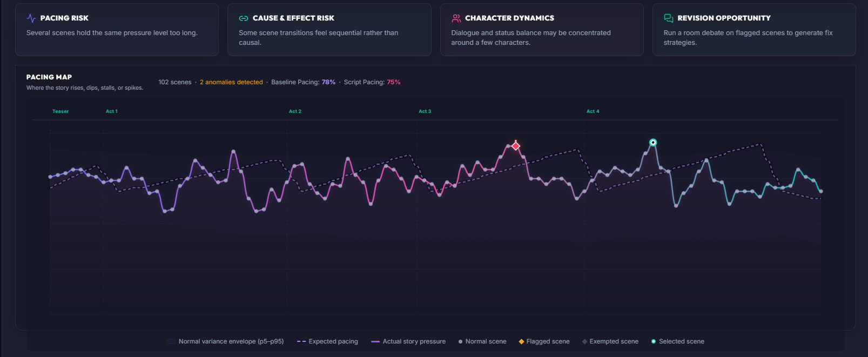Click the teal selected scene marker
Image resolution: width=868 pixels, height=357 pixels.
653,143
